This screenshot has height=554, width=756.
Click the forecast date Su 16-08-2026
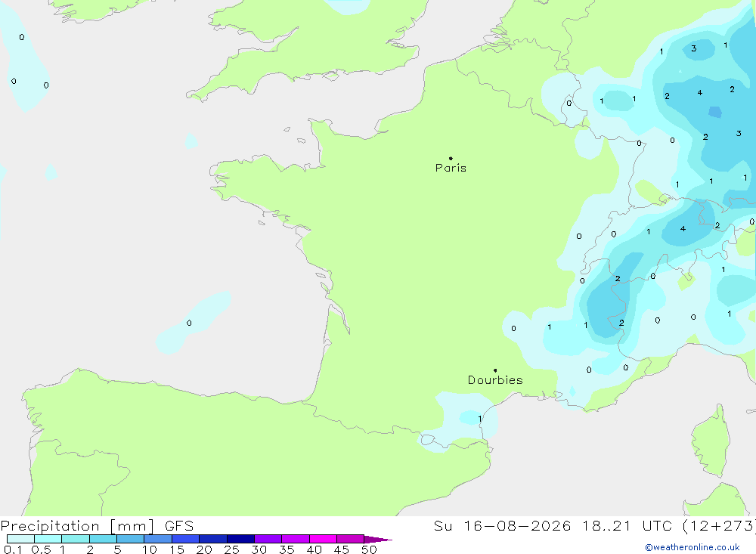tap(503, 525)
